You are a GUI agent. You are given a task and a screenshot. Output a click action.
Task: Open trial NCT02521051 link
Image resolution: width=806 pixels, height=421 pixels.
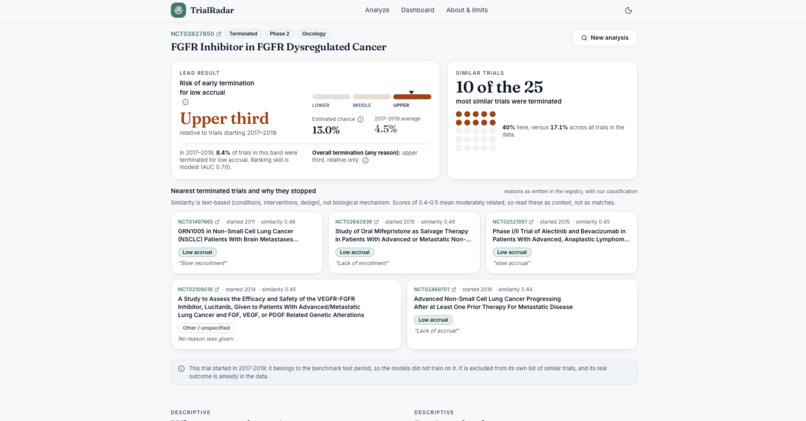point(509,222)
